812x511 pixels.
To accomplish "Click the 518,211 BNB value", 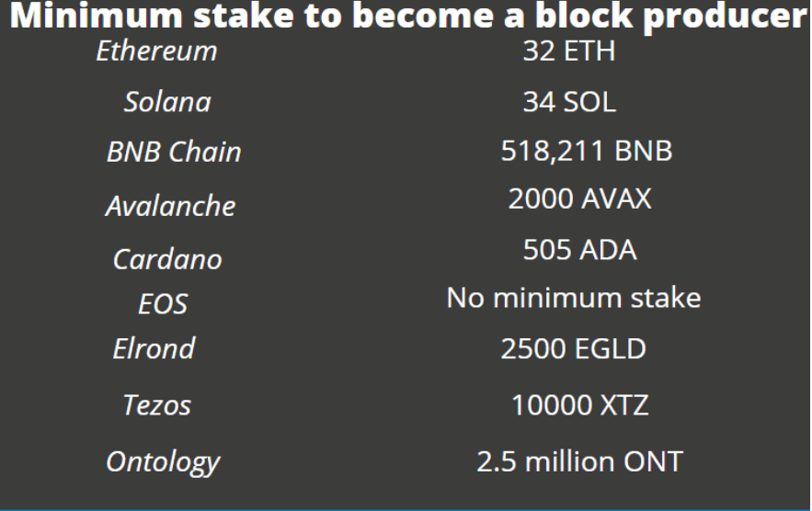I will pyautogui.click(x=586, y=151).
